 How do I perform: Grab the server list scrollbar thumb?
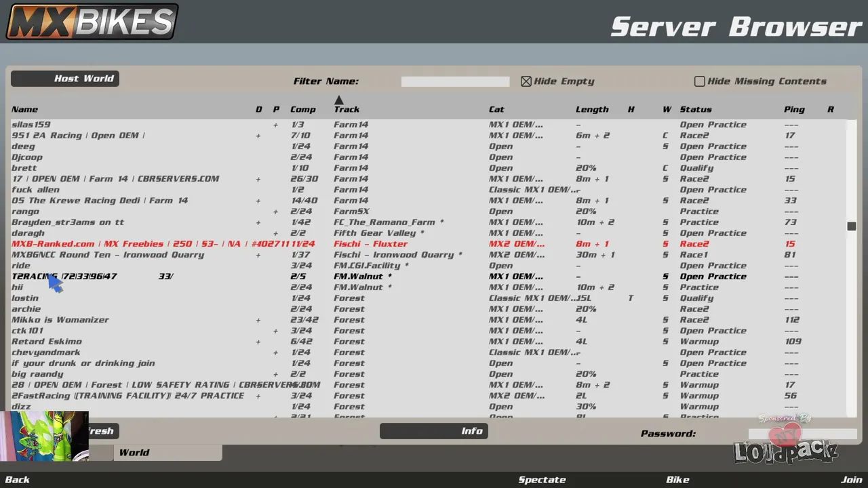[852, 226]
